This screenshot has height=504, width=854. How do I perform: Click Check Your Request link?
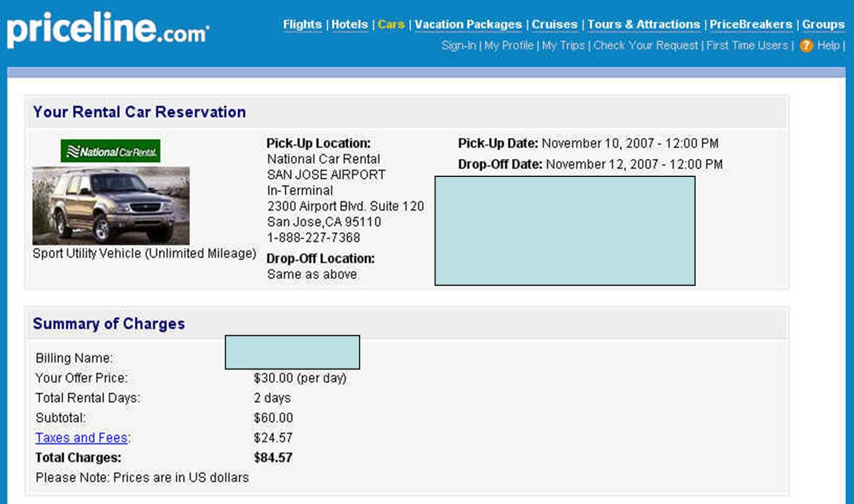click(646, 46)
